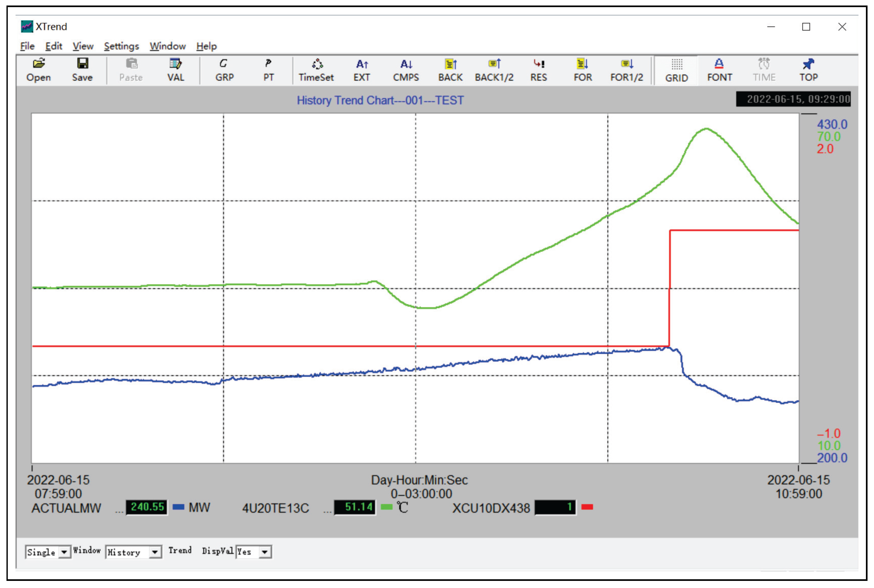Open the History window dropdown

(x=154, y=552)
